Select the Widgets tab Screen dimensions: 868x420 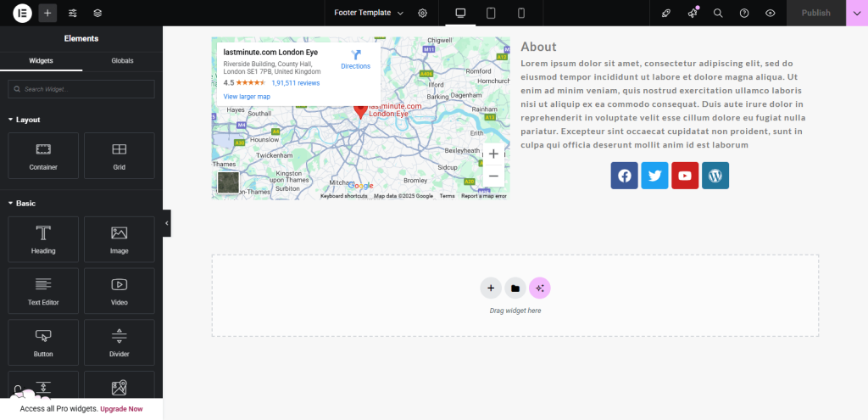point(41,61)
